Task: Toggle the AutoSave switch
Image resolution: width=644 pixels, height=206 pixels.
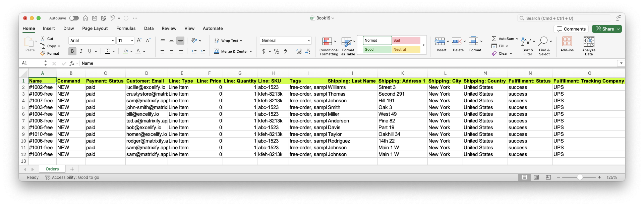Action: pos(74,18)
